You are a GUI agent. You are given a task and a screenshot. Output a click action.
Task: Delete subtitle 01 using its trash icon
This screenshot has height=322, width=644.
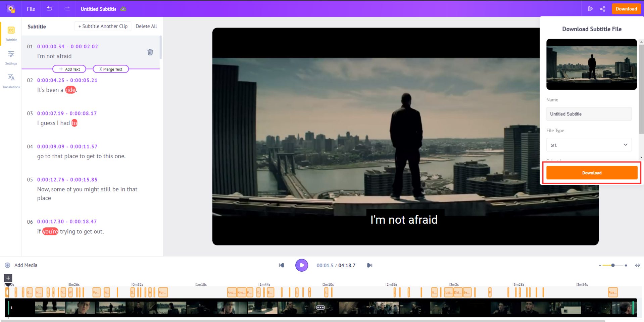pyautogui.click(x=150, y=52)
